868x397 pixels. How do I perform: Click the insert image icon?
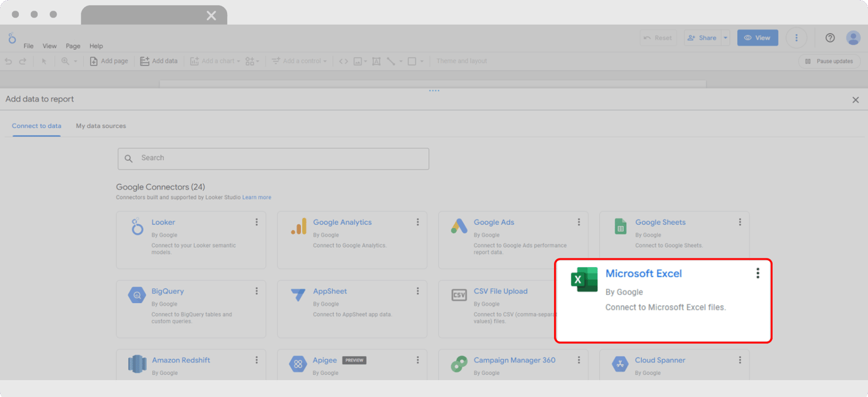tap(358, 61)
